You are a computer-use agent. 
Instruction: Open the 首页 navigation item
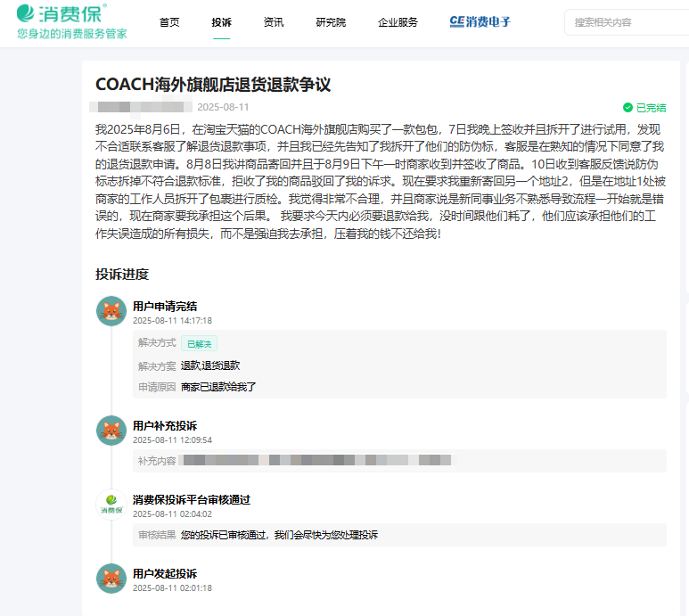pos(169,22)
